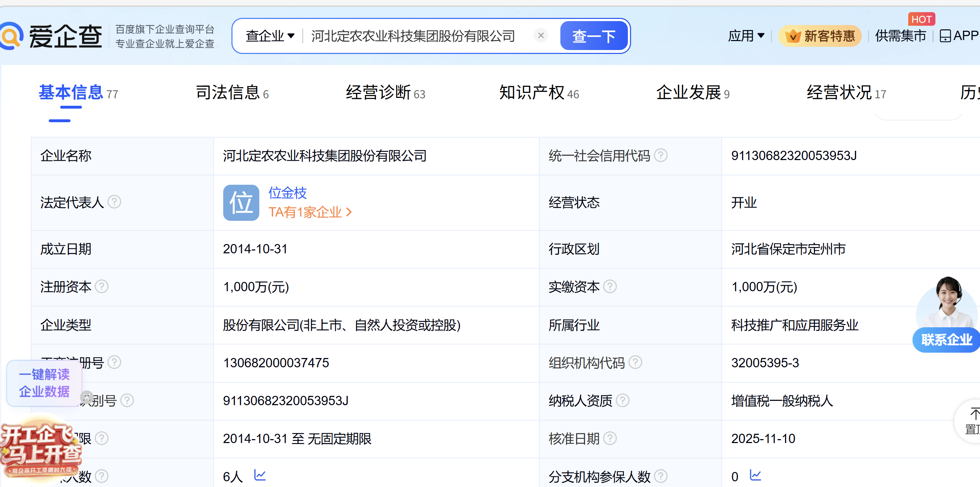The height and width of the screenshot is (487, 980).
Task: Click the Aiqicha logo icon
Action: pyautogui.click(x=11, y=36)
